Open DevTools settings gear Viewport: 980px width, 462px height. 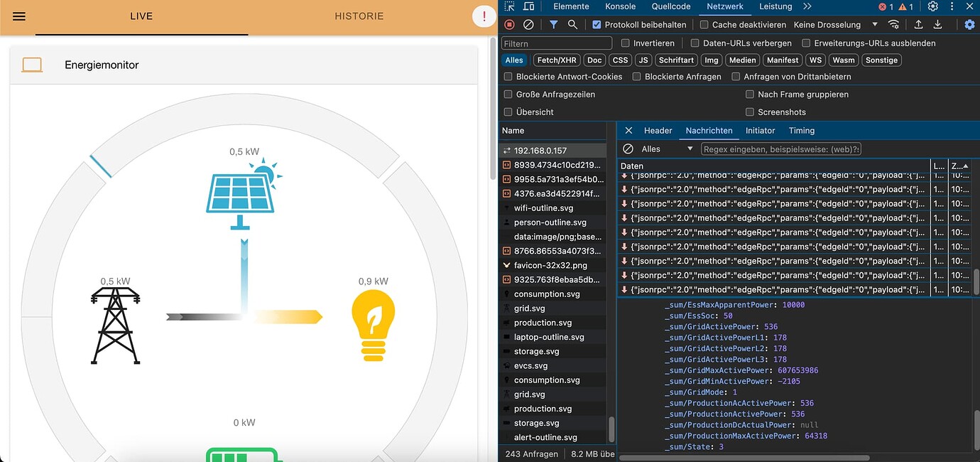(x=933, y=6)
